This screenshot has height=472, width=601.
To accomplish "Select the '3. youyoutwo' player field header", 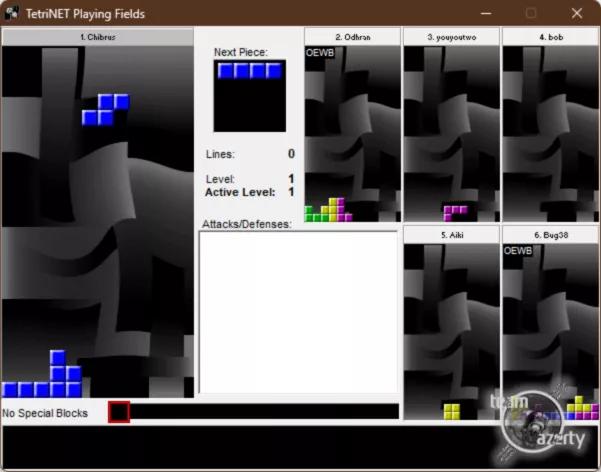I will (452, 37).
